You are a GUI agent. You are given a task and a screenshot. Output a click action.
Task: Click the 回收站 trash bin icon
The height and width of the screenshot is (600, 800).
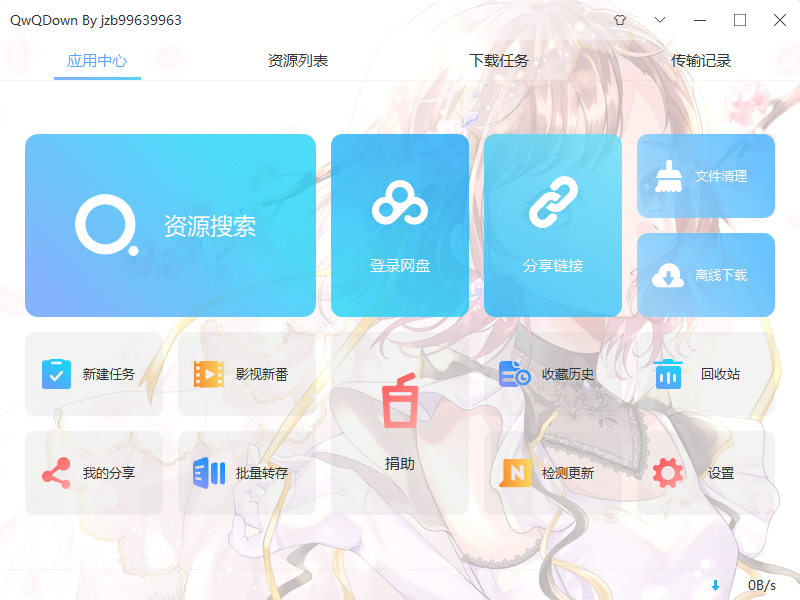[668, 374]
